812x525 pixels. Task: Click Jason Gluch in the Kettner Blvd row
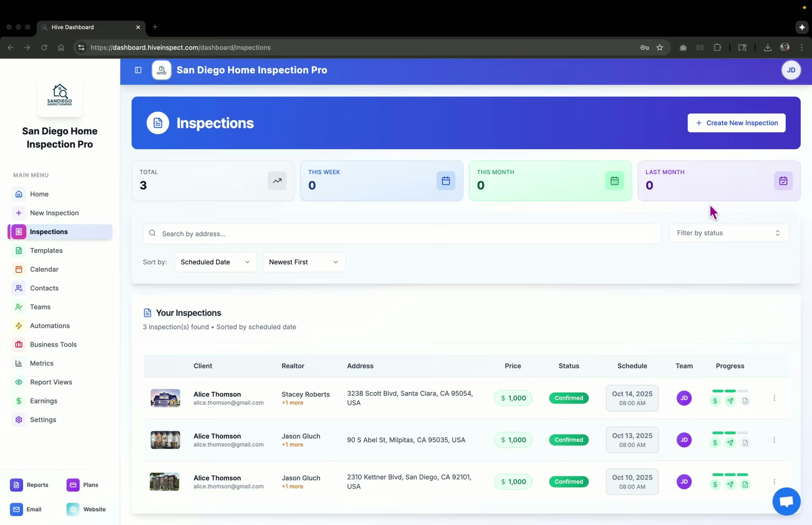(301, 478)
